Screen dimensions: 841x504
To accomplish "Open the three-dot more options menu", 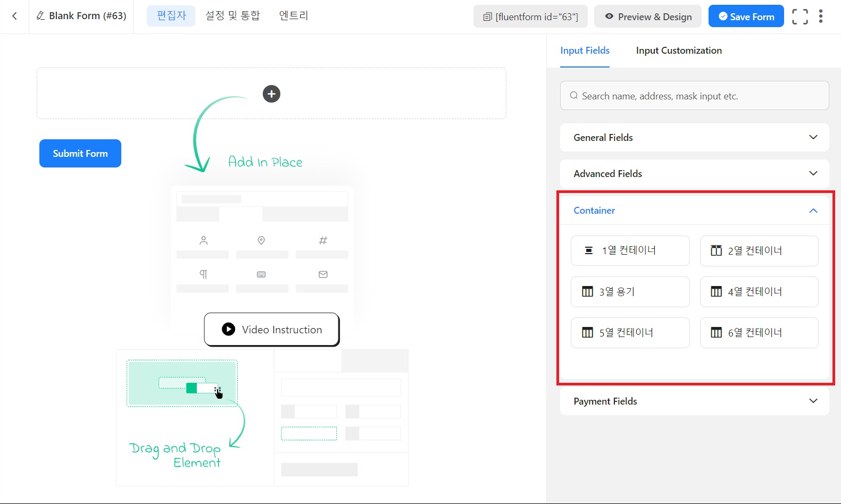I will pos(821,16).
